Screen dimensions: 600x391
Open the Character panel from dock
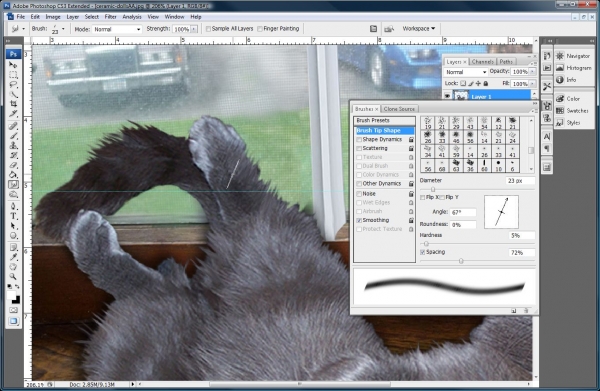[547, 136]
